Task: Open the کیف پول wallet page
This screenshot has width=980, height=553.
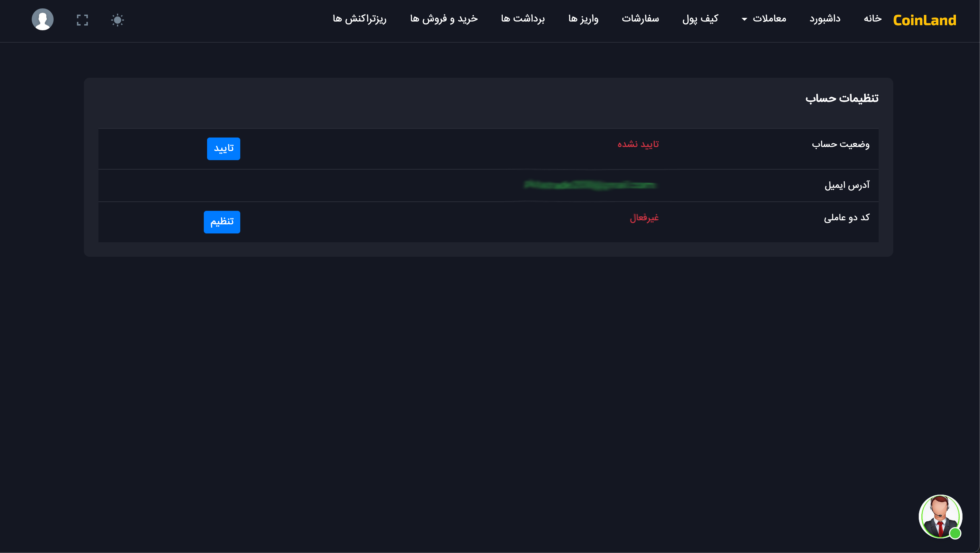Action: [700, 18]
